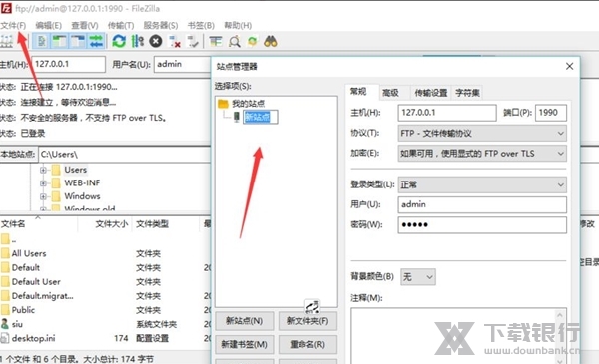Viewport: 599px width, 364px height.
Task: Open directory listing filters icon
Action: click(x=216, y=41)
